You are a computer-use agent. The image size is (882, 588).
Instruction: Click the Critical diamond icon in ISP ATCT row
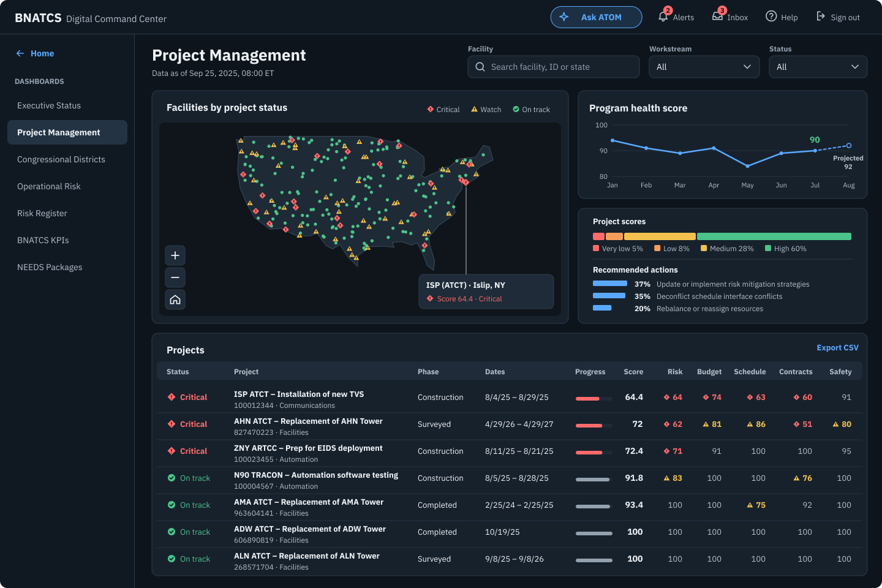point(171,397)
